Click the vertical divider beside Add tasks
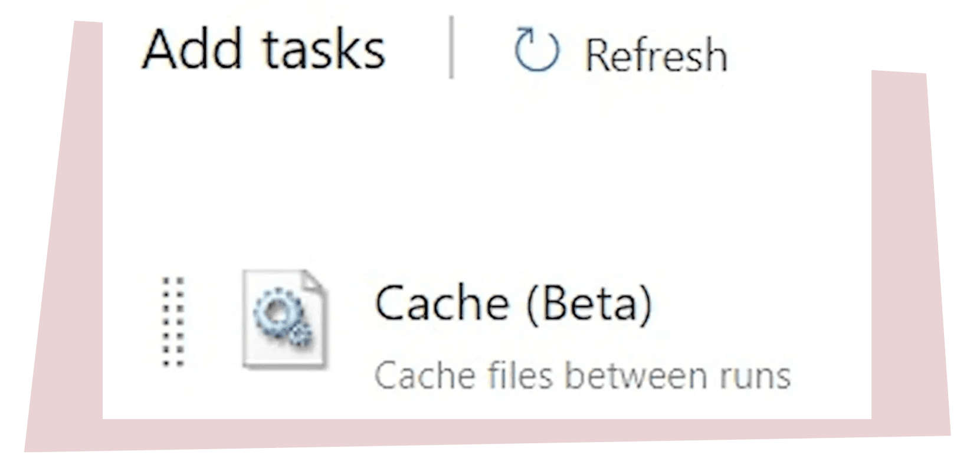980x458 pixels. pos(451,47)
